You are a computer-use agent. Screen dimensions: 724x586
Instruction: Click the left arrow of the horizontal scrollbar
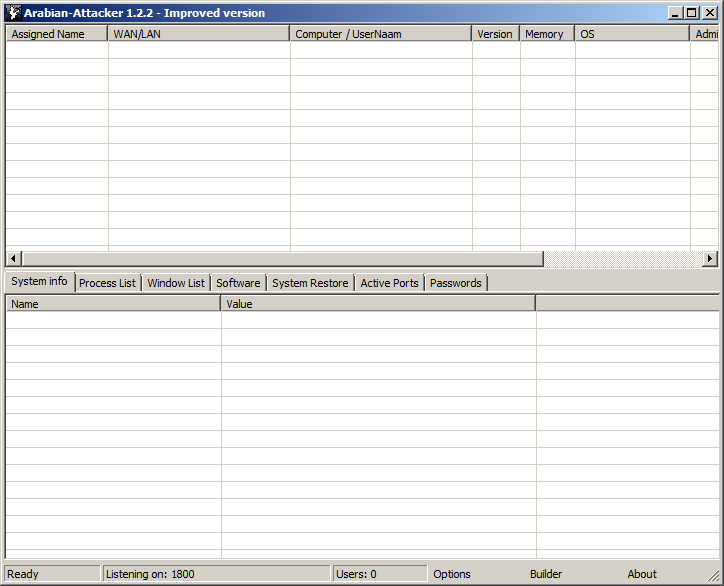[x=14, y=259]
